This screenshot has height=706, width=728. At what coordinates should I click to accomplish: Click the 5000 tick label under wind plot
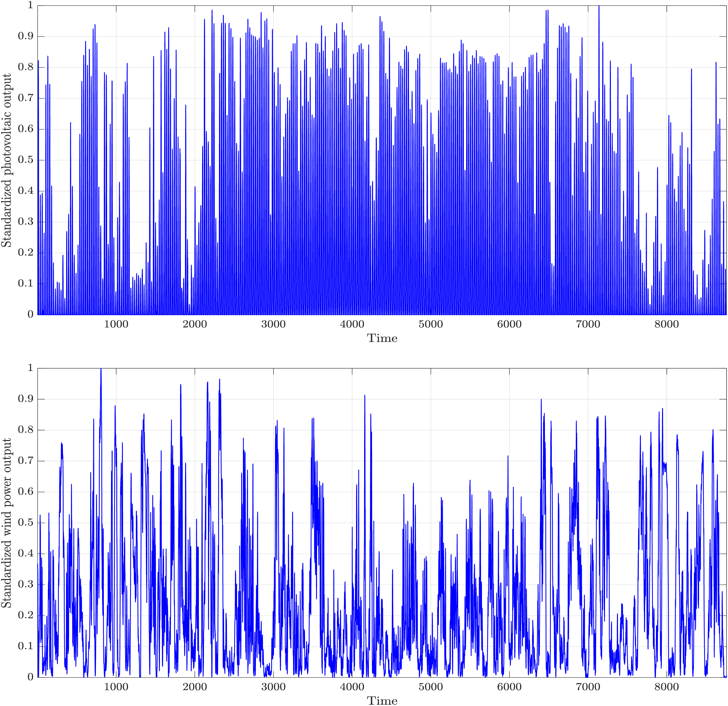coord(431,687)
